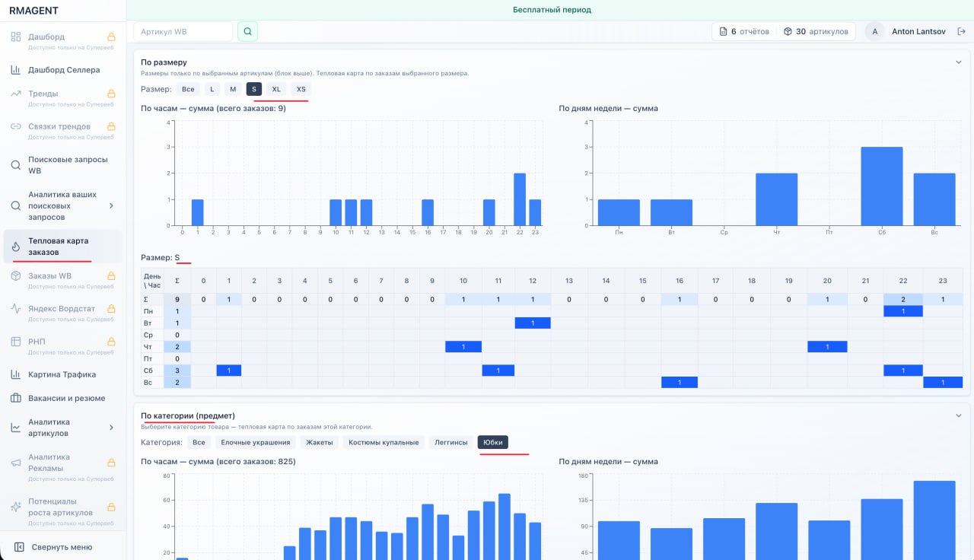The height and width of the screenshot is (560, 974).
Task: Collapse the По категории (предмет) section chevron
Action: tap(959, 415)
